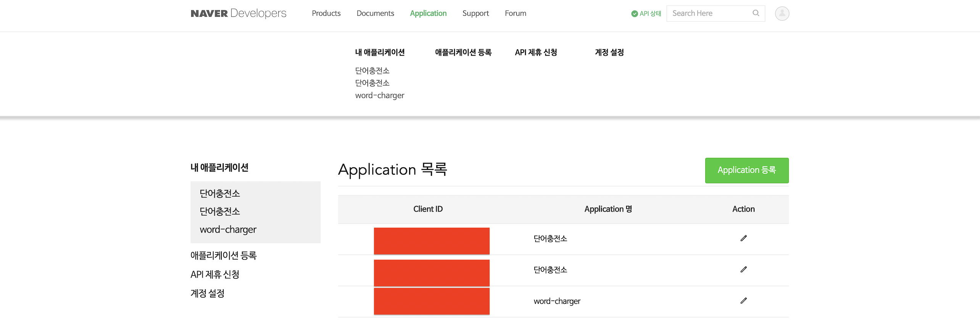Open the Support menu

click(475, 13)
